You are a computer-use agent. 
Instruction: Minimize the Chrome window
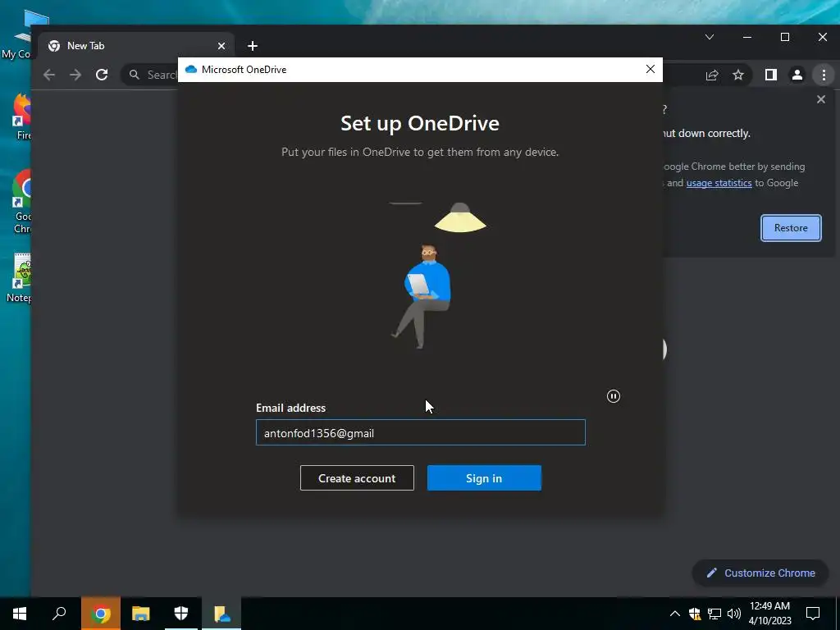click(747, 37)
